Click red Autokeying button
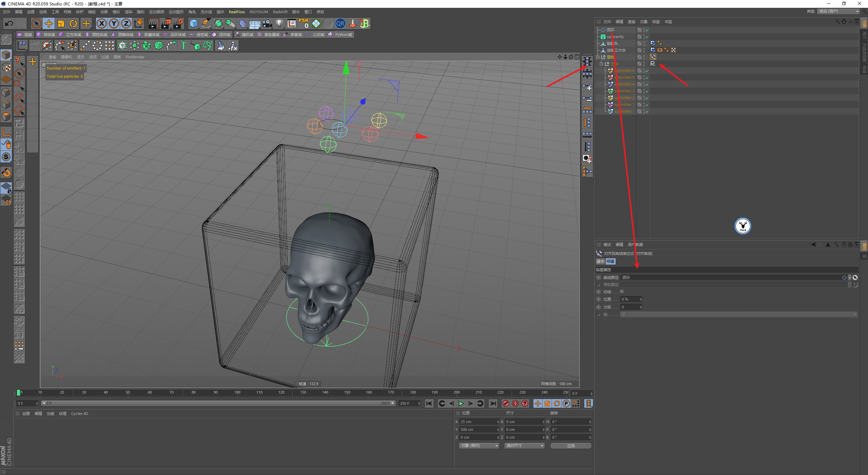The width and height of the screenshot is (868, 475). click(x=515, y=403)
